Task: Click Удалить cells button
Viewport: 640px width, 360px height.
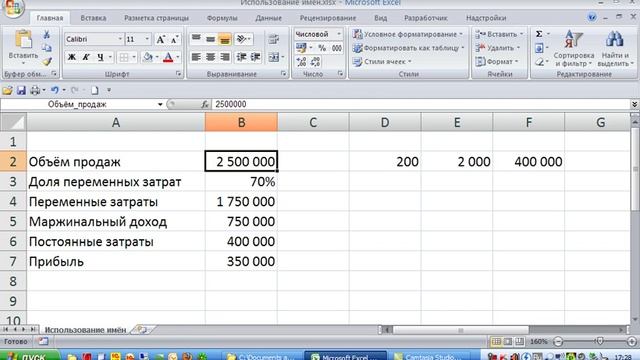Action: click(x=498, y=48)
